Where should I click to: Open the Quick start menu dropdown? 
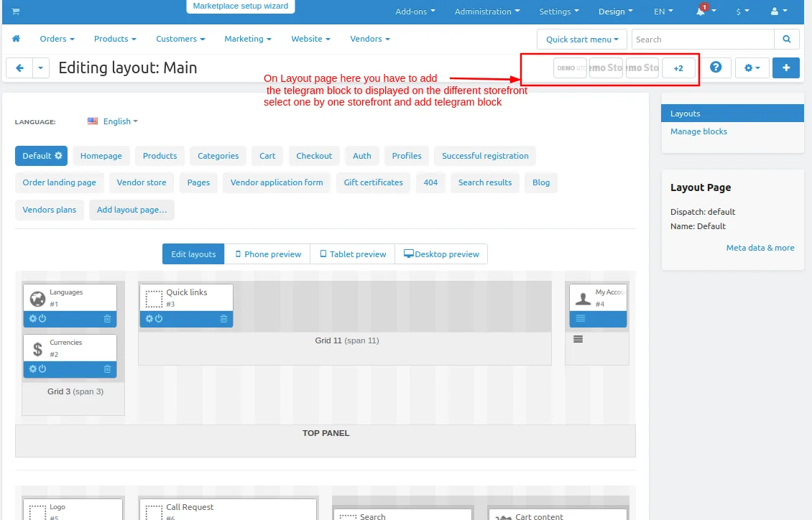(x=582, y=40)
